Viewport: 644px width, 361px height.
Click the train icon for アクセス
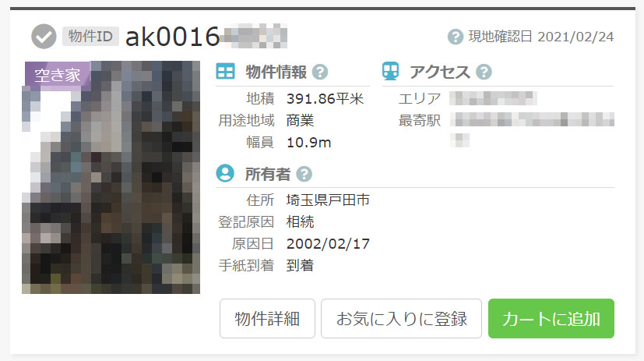[x=390, y=71]
